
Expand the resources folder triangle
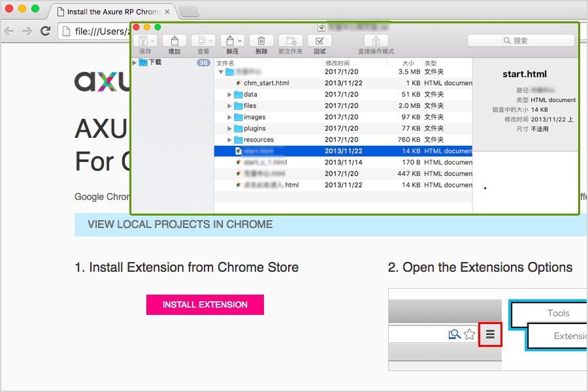(229, 140)
